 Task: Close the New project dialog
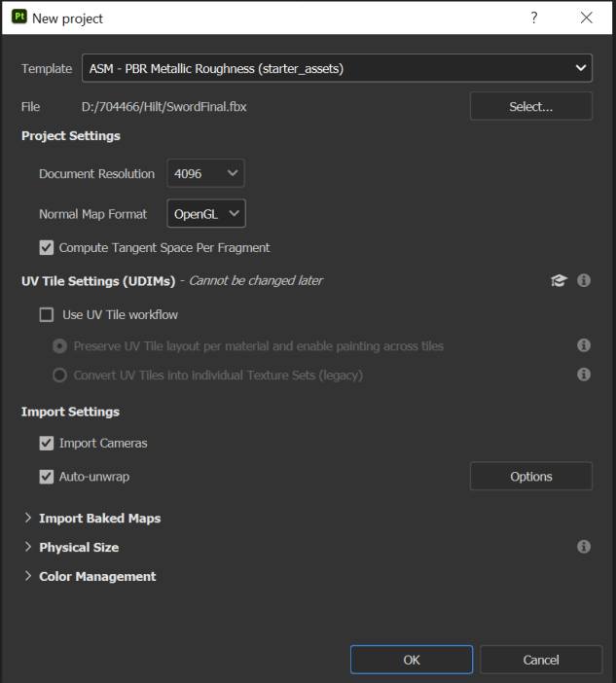coord(586,18)
